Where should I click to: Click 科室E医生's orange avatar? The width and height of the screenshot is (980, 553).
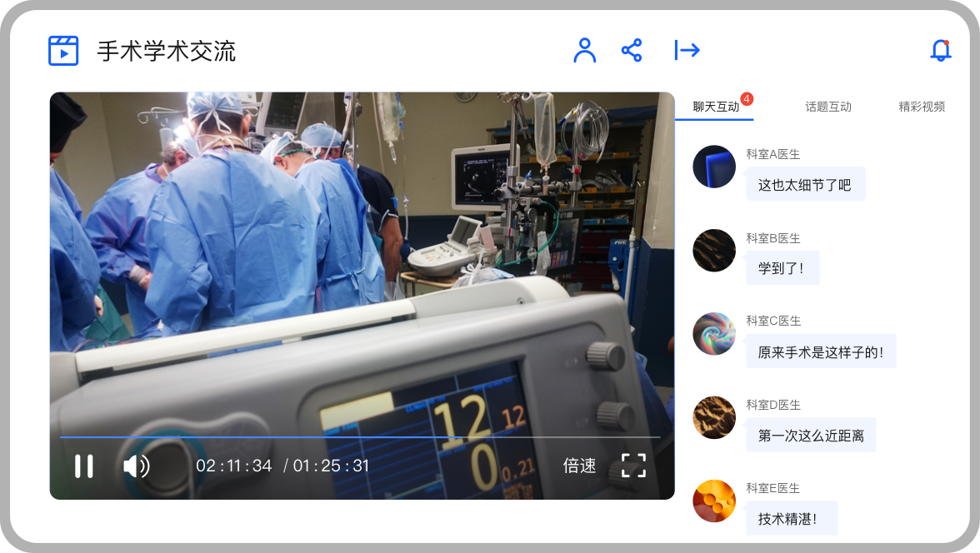[714, 501]
